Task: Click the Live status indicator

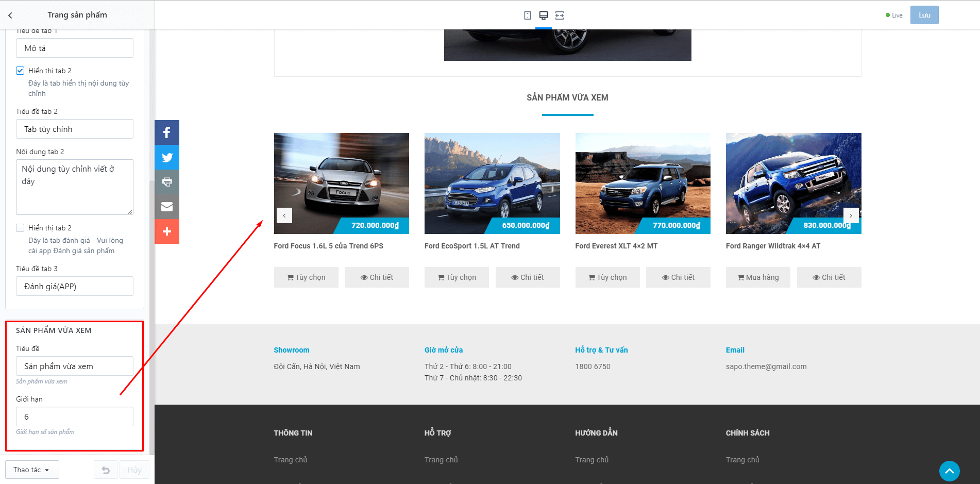Action: tap(894, 15)
